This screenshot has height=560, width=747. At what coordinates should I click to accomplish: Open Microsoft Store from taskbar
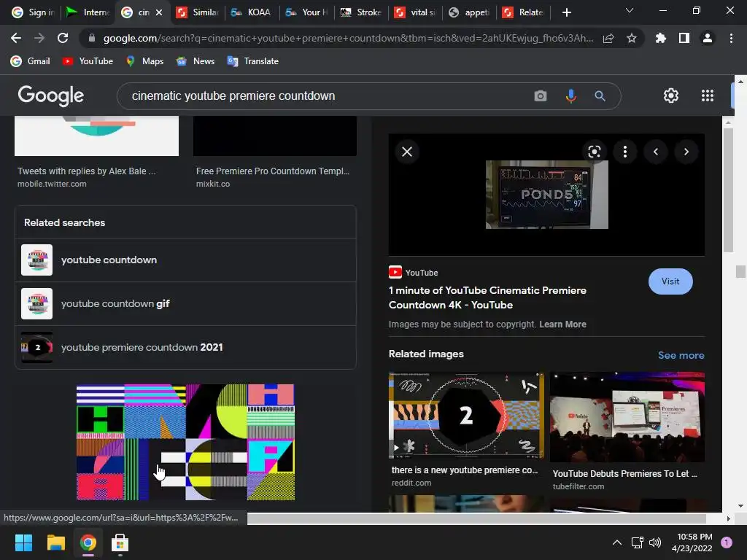[120, 542]
